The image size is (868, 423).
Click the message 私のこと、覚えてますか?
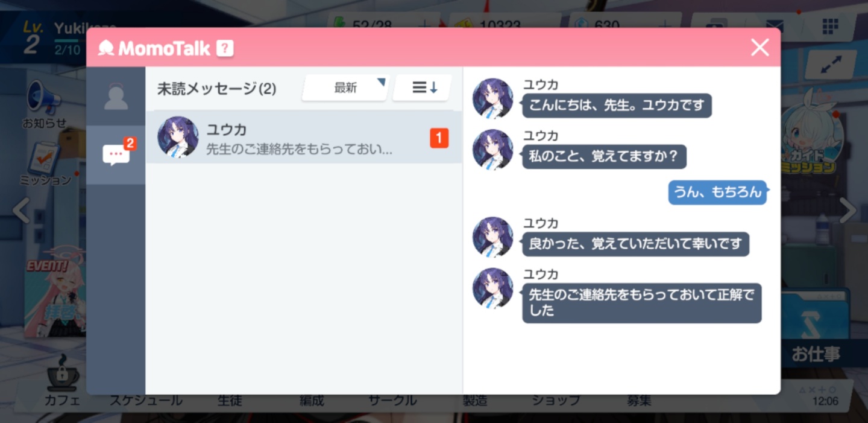[x=604, y=156]
